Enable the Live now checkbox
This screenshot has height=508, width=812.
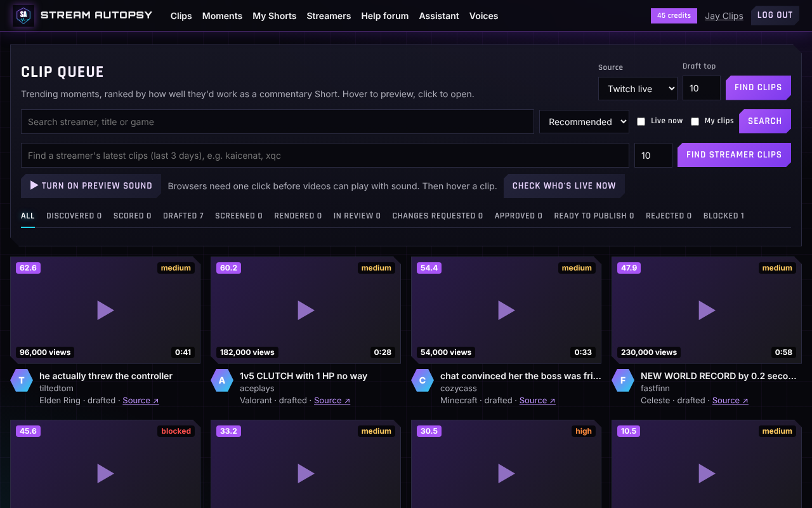[x=641, y=121]
